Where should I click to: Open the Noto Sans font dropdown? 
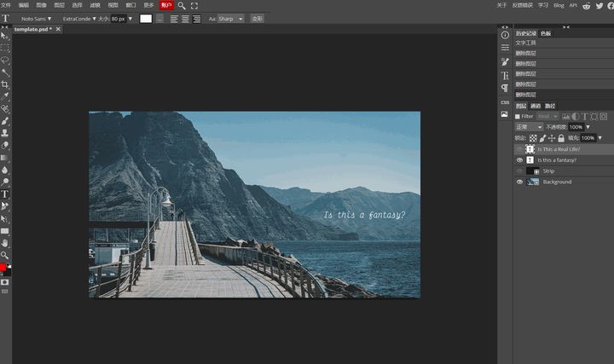tap(37, 18)
